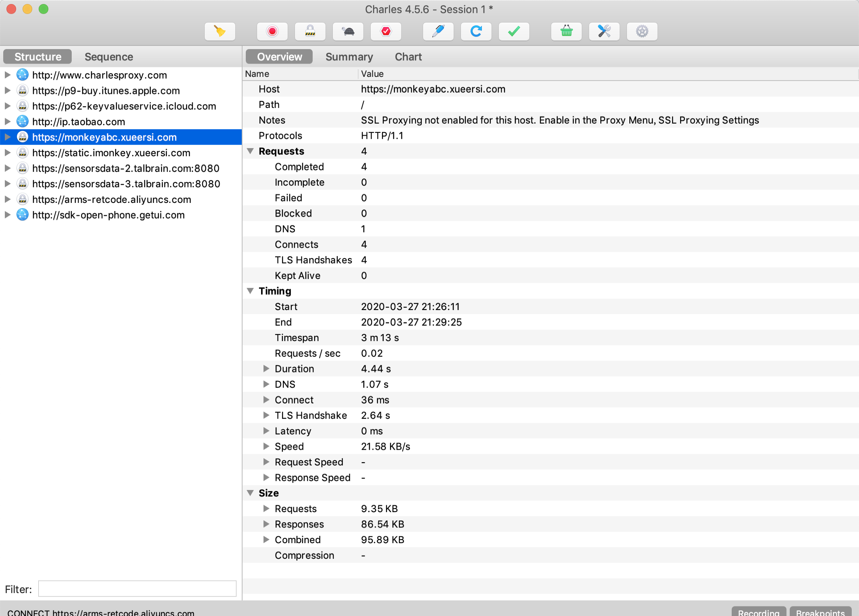Click the Compose pen icon

438,31
